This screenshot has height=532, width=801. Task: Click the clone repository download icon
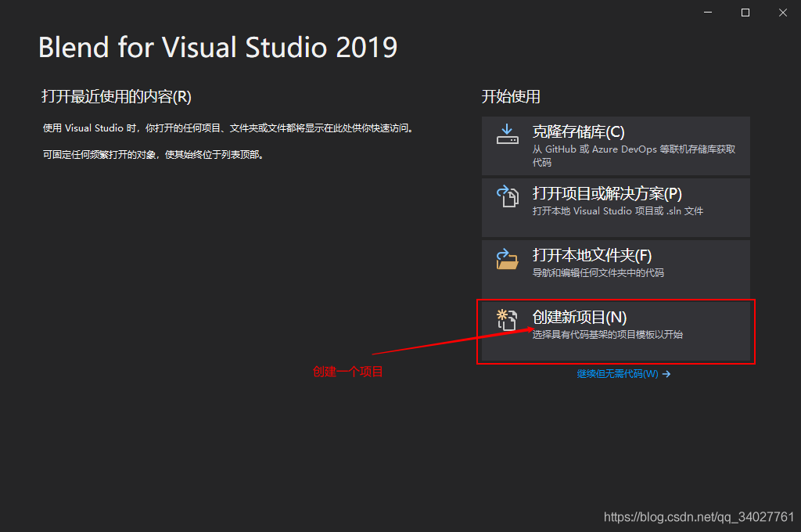pyautogui.click(x=507, y=134)
